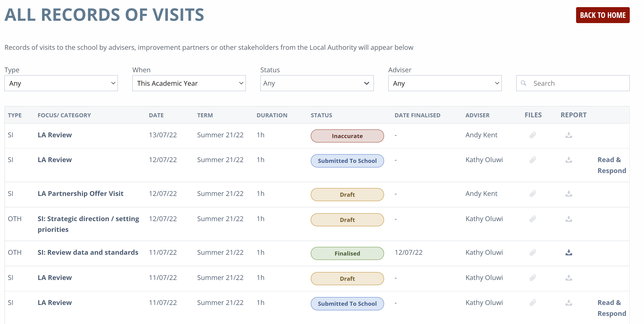Click the Draft badge for 11/07/22 LA Review
This screenshot has height=324, width=644.
click(347, 279)
